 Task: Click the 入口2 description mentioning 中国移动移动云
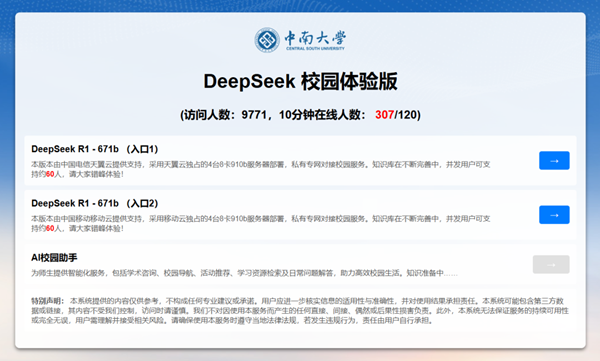point(261,224)
